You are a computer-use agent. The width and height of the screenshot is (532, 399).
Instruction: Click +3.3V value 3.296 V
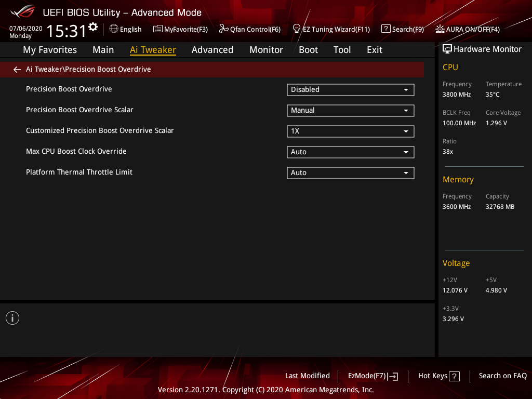(453, 319)
